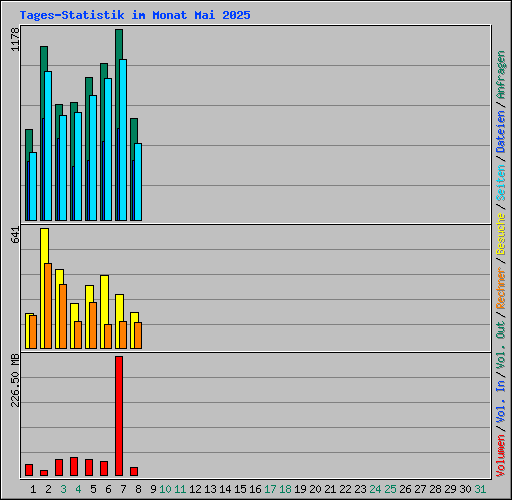Screen dimensions: 512x500
Task: Select the orange Rechner bar for day 5
Action: tap(93, 325)
